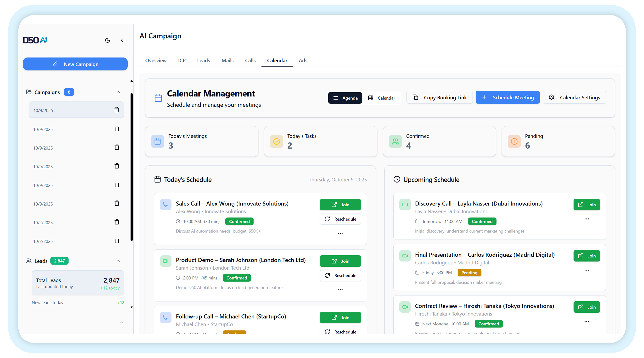Collapse the Campaigns section
Screen dimensions: 644x358
pos(118,92)
